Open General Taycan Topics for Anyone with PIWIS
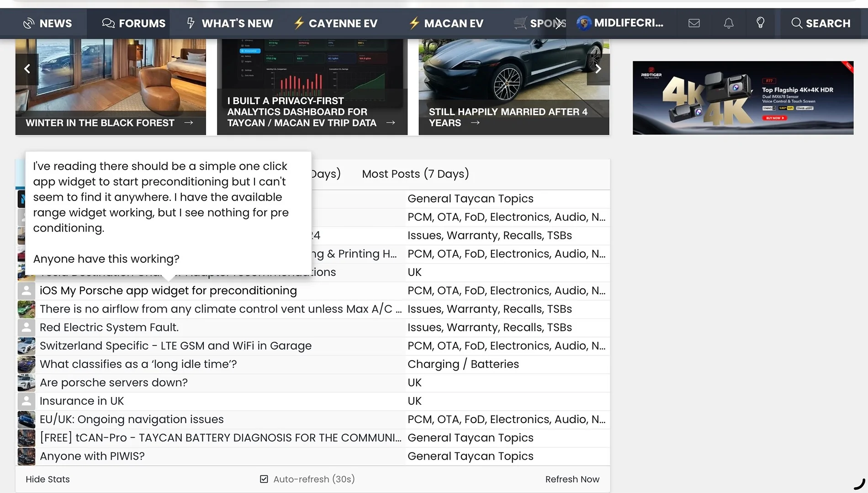 [471, 456]
